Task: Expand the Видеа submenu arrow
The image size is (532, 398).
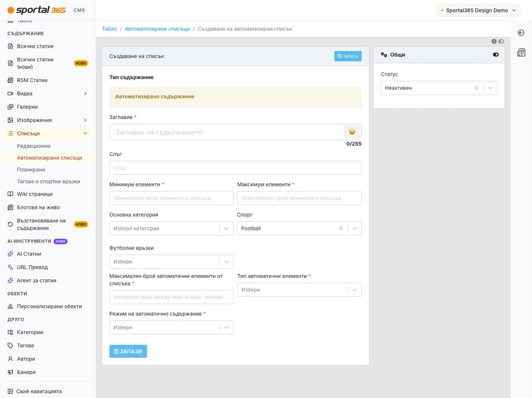Action: [85, 93]
